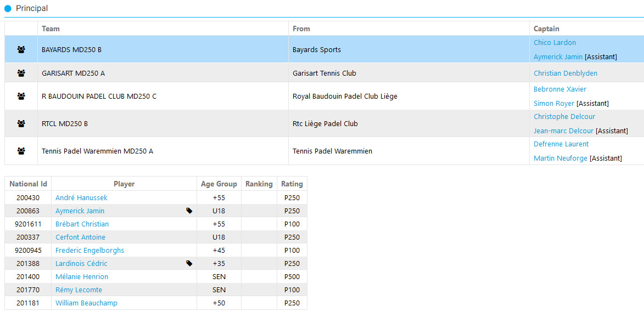Viewport: 644px width, 312px height.
Task: Click team icon for Tennis Padel Waremmien
Action: tap(21, 151)
